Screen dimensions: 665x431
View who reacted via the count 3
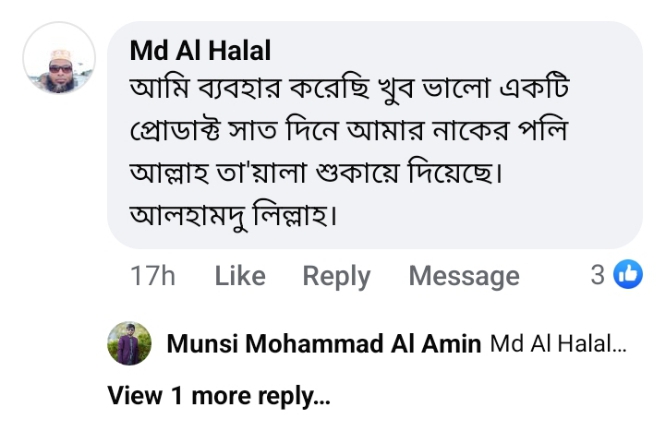tap(597, 274)
